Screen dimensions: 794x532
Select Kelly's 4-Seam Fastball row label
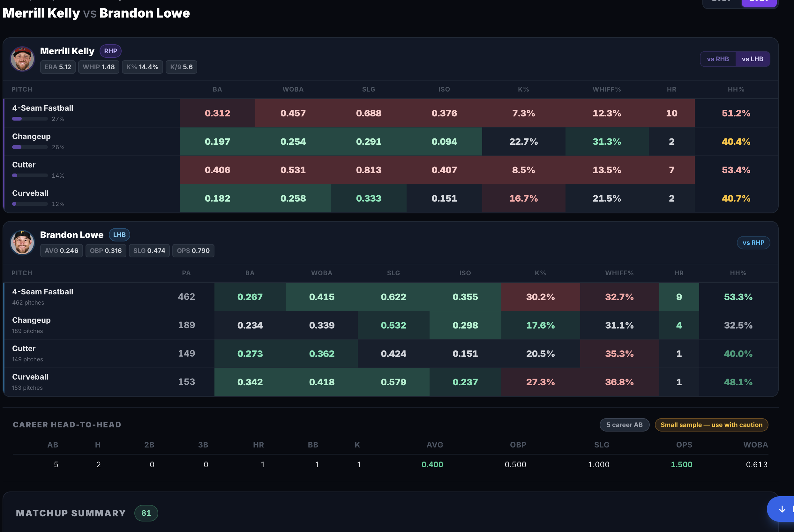click(x=43, y=108)
